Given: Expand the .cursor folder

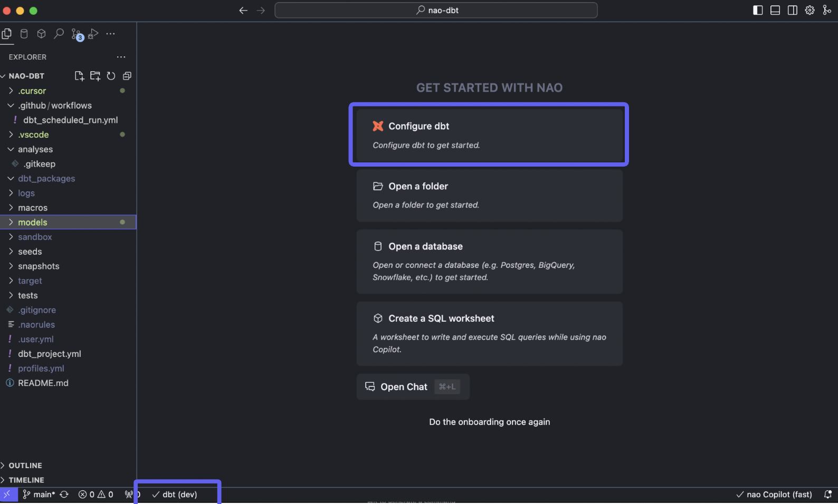Looking at the screenshot, I should (x=68, y=91).
